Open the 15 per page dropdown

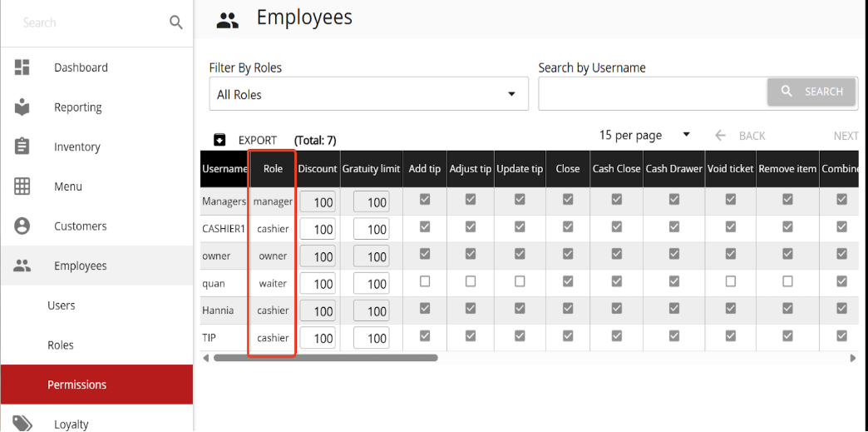(x=645, y=135)
